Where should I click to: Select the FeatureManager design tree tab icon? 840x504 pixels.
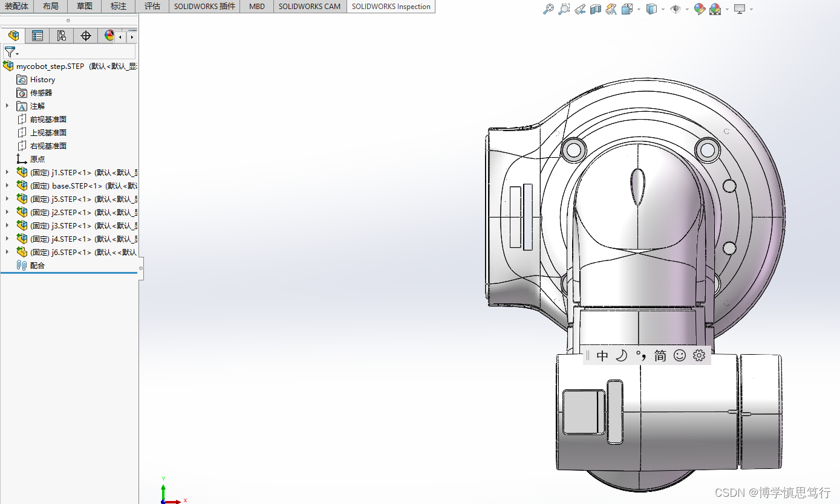[x=13, y=36]
